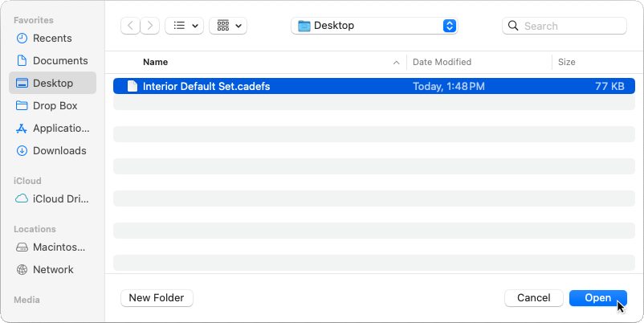Click the Today, 1:48 PM date cell
This screenshot has height=323, width=644.
tap(449, 86)
